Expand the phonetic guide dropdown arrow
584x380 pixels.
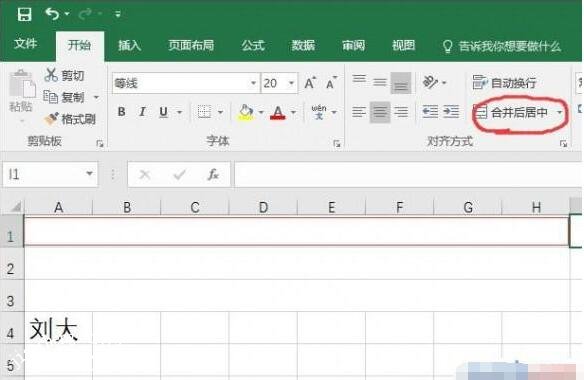(x=334, y=112)
